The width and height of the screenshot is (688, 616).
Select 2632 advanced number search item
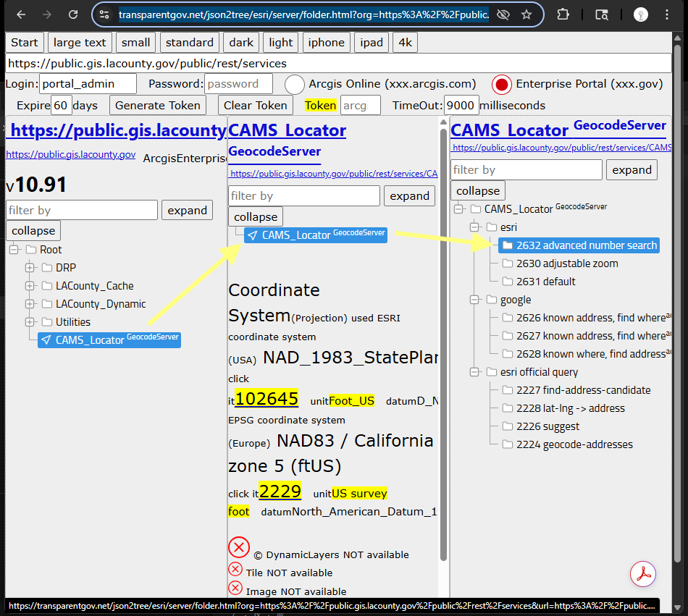click(579, 245)
